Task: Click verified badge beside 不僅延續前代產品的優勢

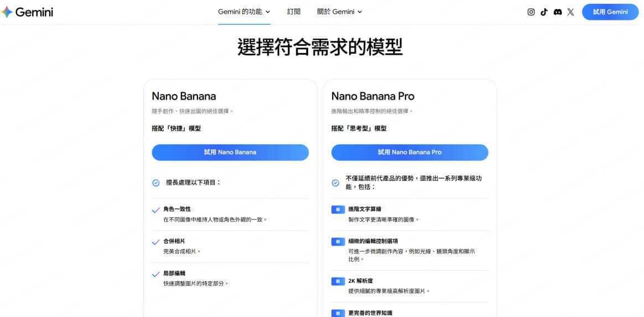Action: point(335,183)
